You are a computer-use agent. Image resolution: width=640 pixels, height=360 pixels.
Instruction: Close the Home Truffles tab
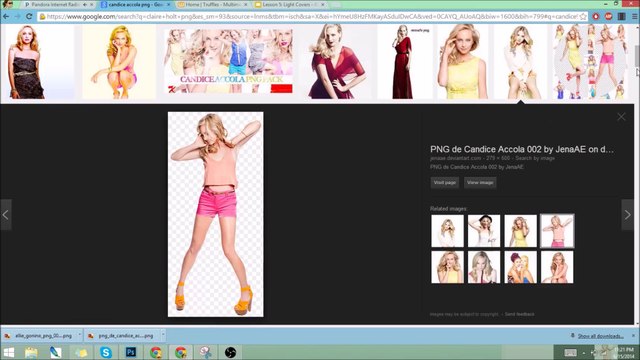click(246, 4)
